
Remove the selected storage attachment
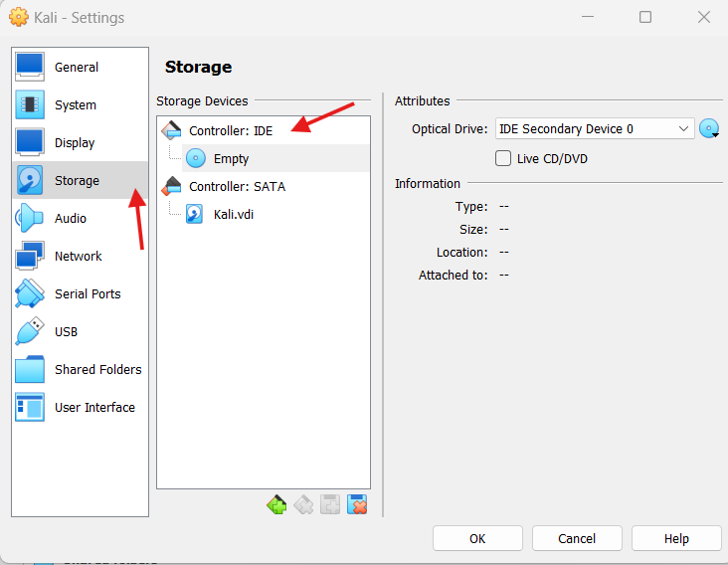click(357, 504)
